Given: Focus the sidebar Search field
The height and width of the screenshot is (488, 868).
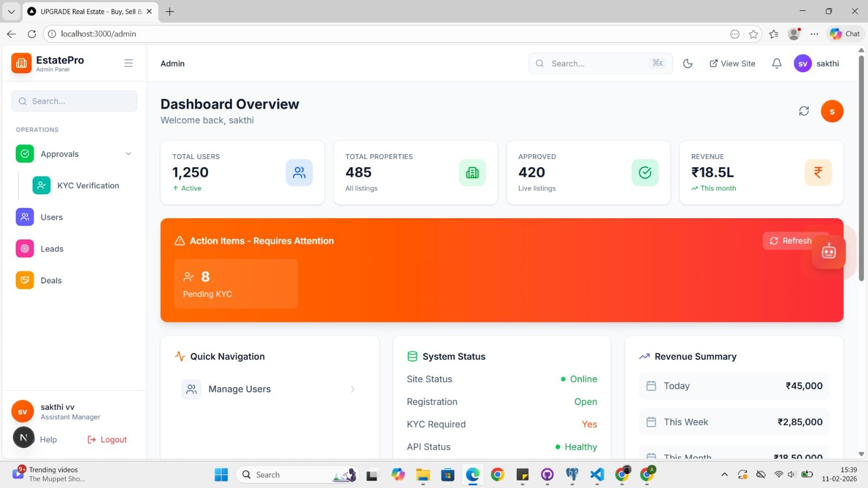Looking at the screenshot, I should click(74, 101).
